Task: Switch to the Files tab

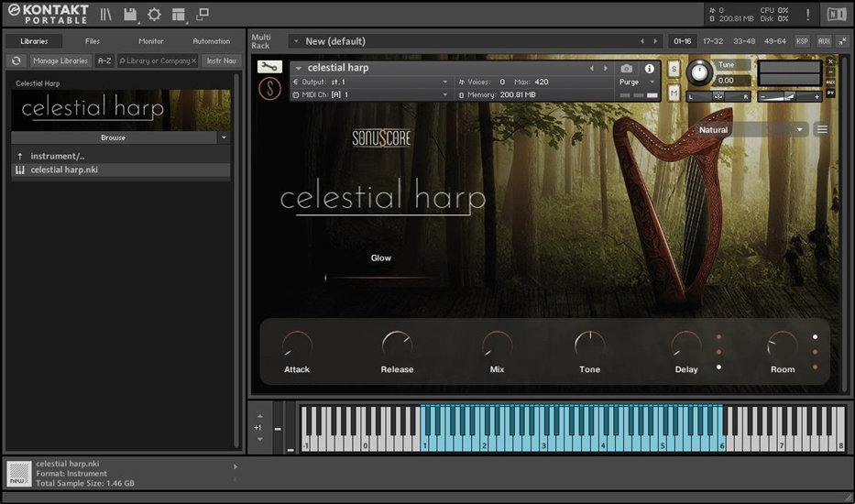Action: click(x=93, y=41)
